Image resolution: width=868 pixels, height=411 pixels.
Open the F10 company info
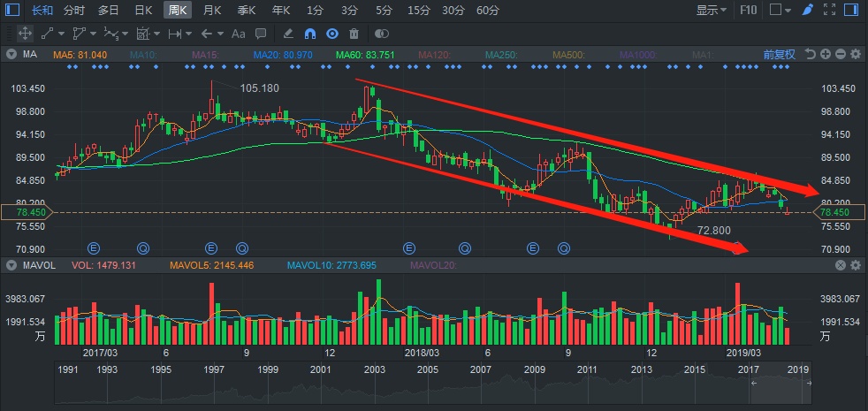coord(748,11)
